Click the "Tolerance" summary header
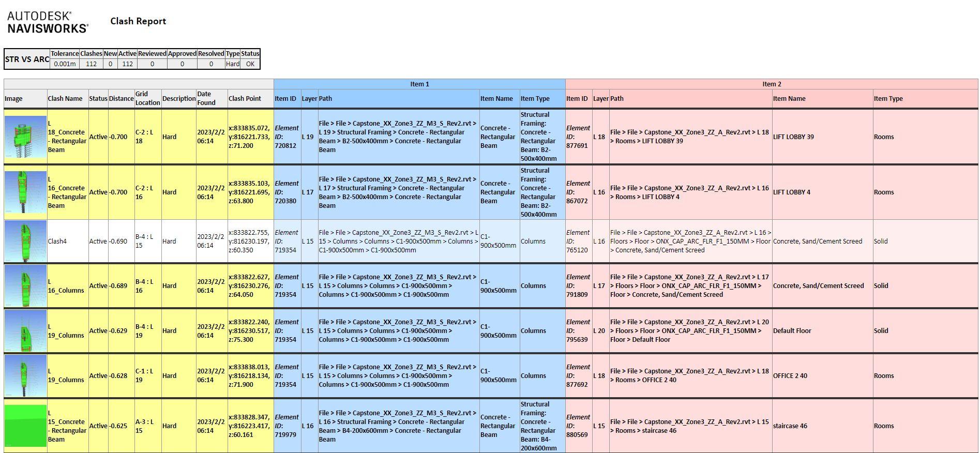The height and width of the screenshot is (453, 980). pos(65,54)
